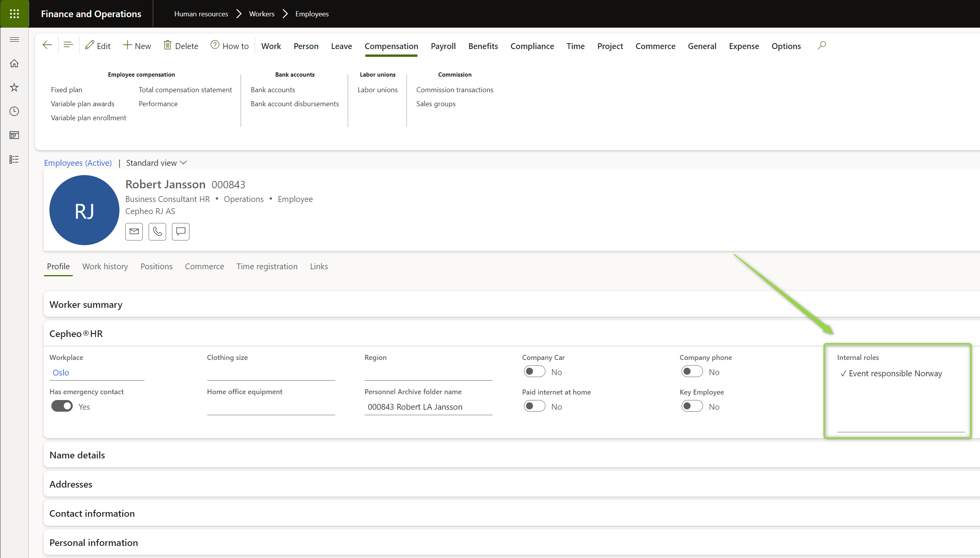
Task: Click the Clothing size input field
Action: [x=271, y=373]
